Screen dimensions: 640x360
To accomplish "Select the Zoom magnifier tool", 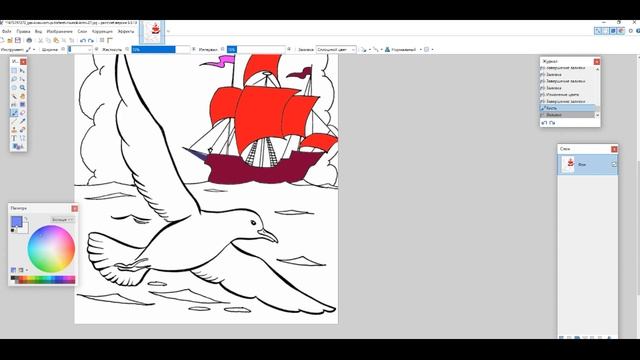I will pos(22,87).
